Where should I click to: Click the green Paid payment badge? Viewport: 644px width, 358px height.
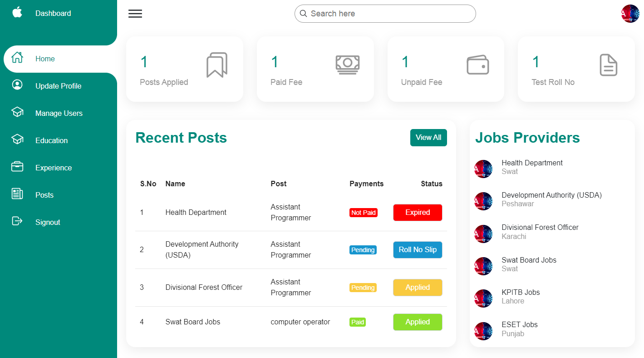[x=358, y=322]
